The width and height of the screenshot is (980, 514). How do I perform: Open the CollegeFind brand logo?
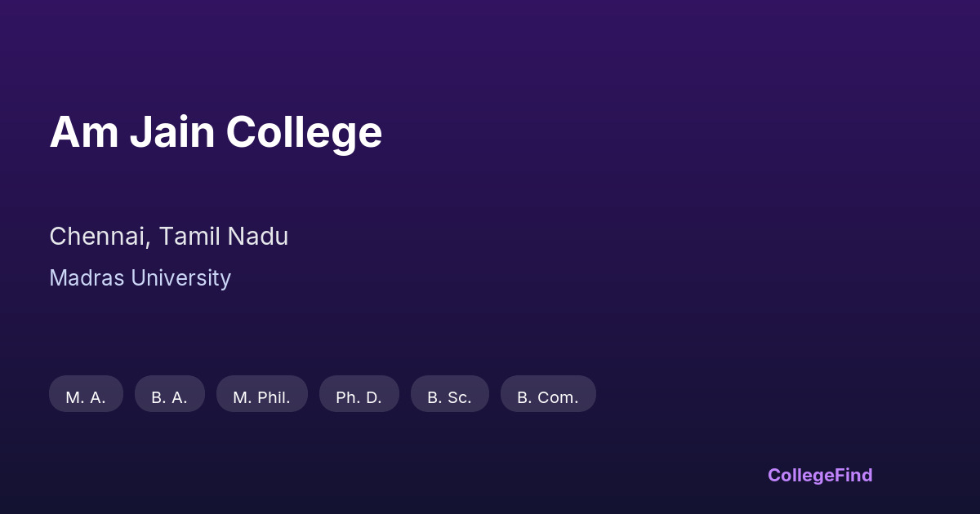pyautogui.click(x=819, y=475)
